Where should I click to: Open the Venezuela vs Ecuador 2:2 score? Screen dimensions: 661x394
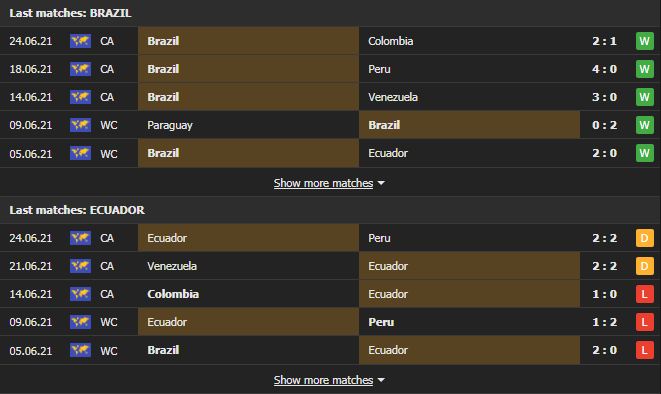click(605, 266)
